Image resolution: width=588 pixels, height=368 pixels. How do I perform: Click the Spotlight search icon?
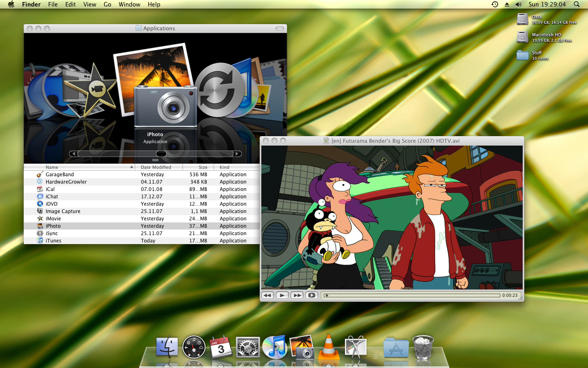[577, 4]
